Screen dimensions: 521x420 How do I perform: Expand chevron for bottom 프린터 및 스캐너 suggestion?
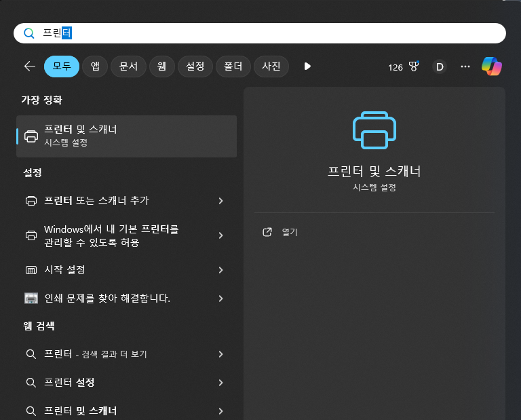click(220, 411)
